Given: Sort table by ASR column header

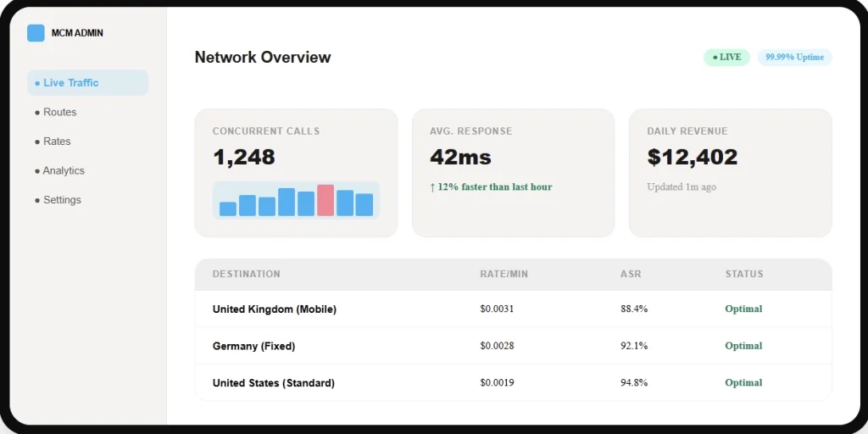Looking at the screenshot, I should click(630, 274).
